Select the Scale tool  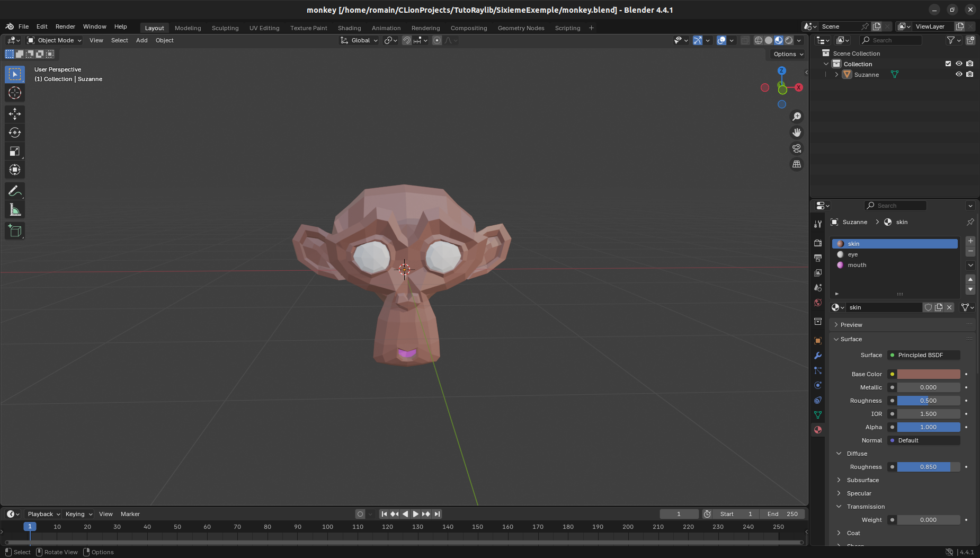coord(14,151)
